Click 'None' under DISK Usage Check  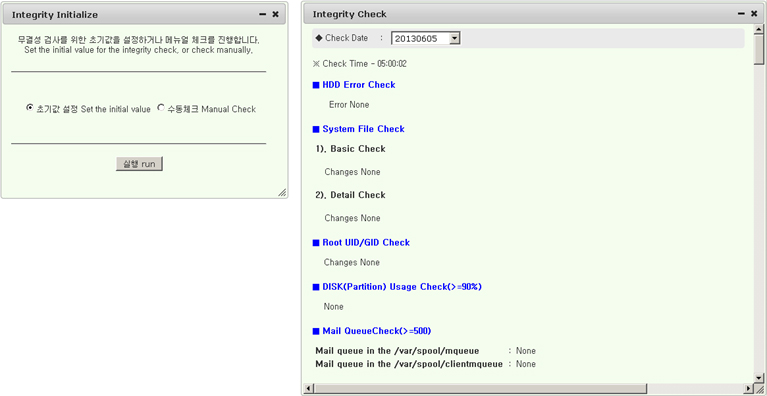pos(334,307)
